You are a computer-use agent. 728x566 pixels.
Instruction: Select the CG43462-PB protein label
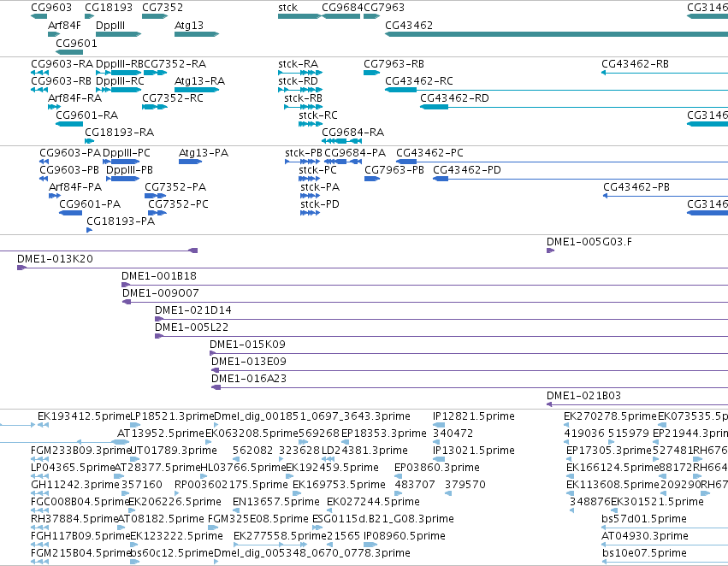pos(636,187)
